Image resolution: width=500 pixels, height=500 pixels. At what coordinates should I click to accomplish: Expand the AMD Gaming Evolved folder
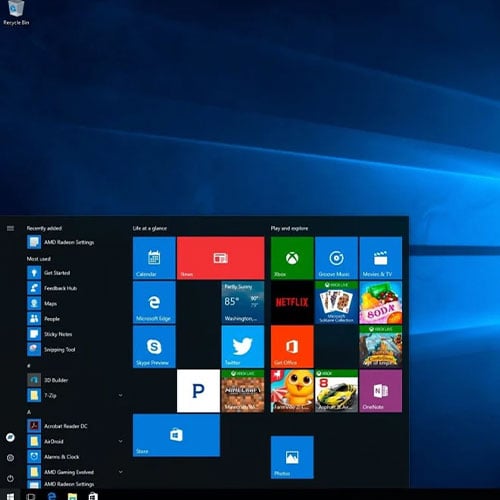120,472
